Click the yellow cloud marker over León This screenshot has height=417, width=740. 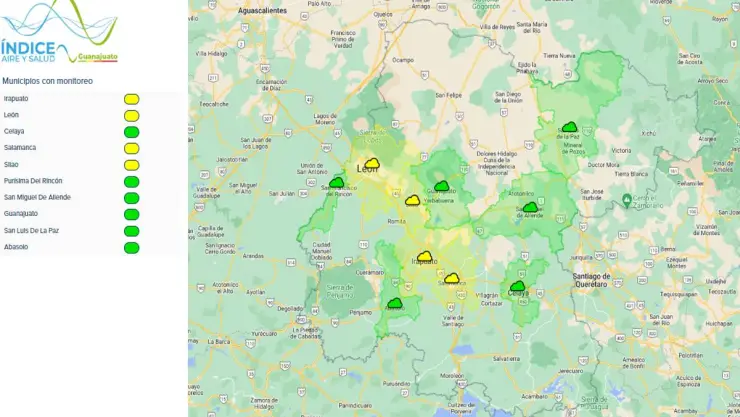372,164
